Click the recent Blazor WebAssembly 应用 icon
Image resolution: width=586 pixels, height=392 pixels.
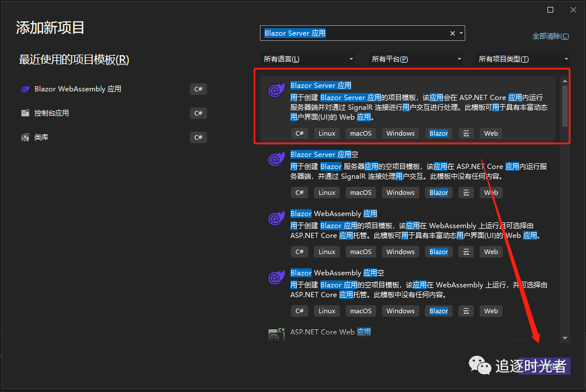25,89
